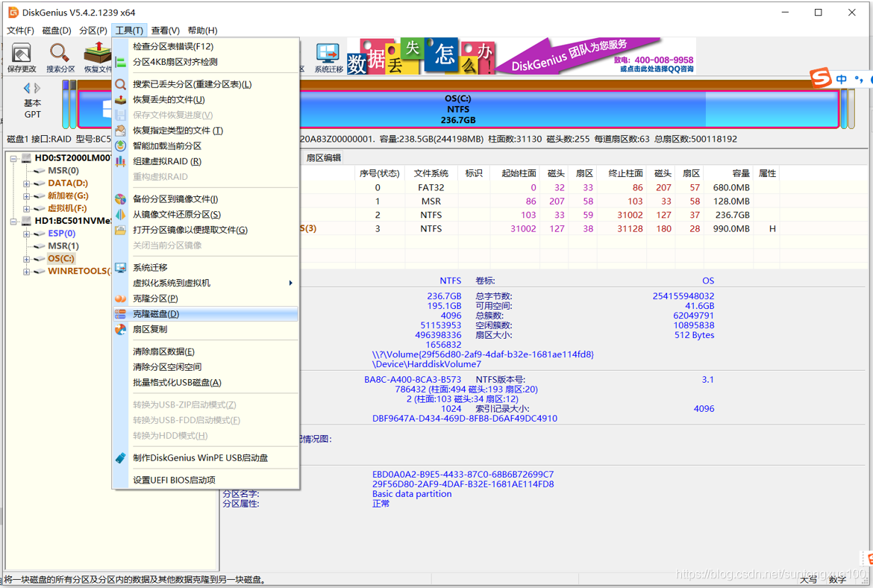Click icon beside 制作DiskGenius WinPE USB启动盘

[120, 457]
